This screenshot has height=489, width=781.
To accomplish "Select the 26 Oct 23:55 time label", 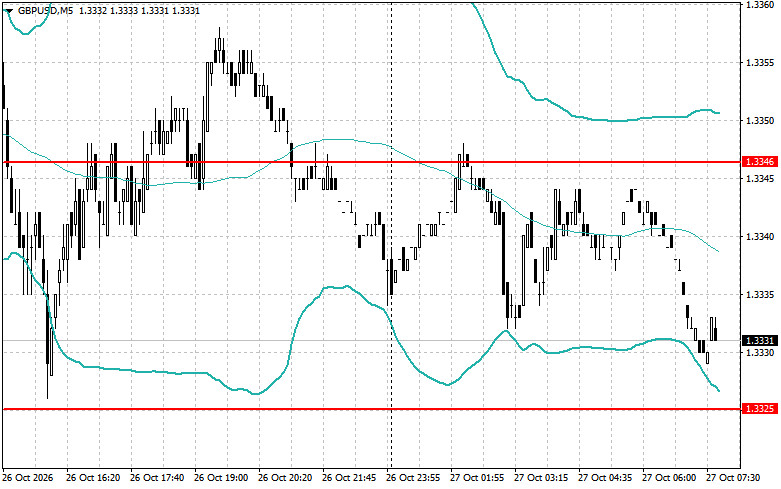I will click(x=413, y=478).
